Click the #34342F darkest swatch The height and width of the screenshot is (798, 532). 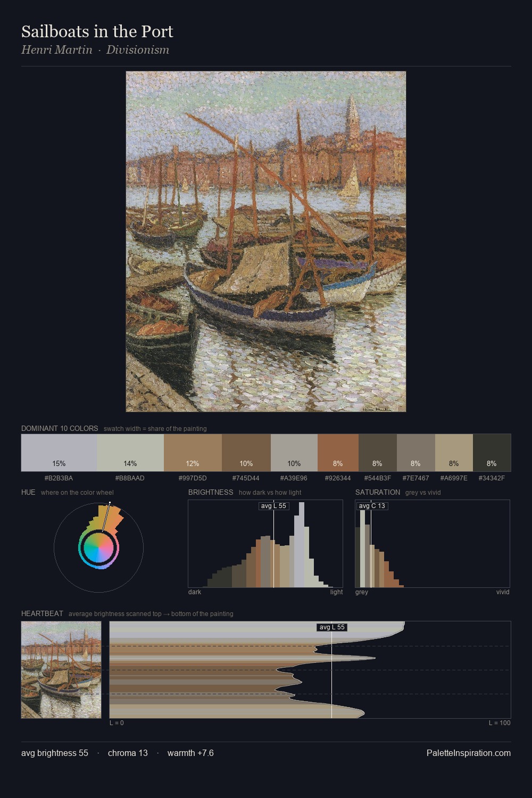tap(492, 453)
